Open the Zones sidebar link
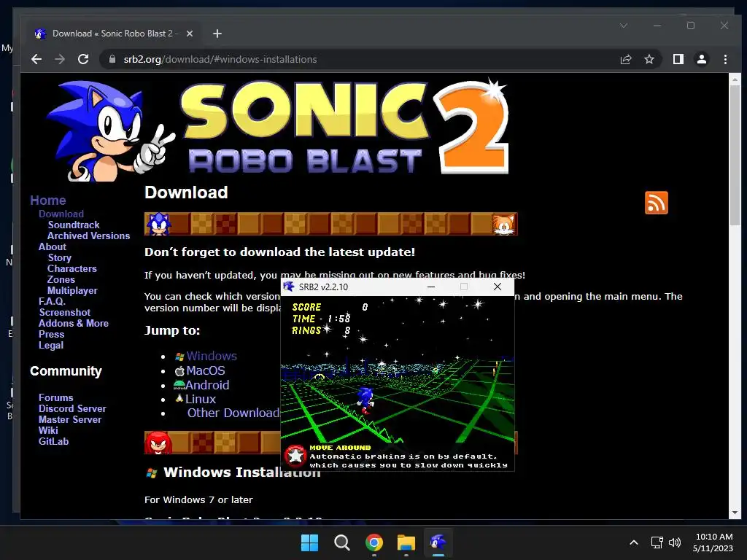The width and height of the screenshot is (747, 560). pyautogui.click(x=61, y=279)
